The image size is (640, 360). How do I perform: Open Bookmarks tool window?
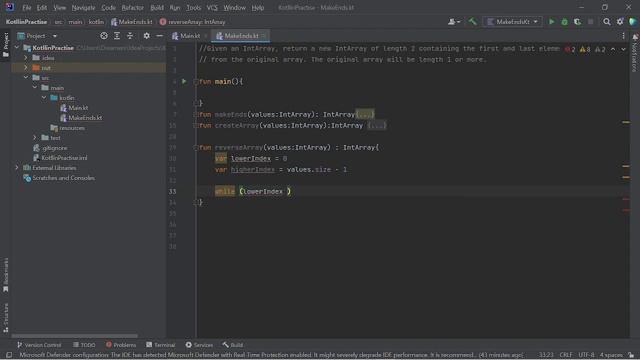[x=6, y=275]
